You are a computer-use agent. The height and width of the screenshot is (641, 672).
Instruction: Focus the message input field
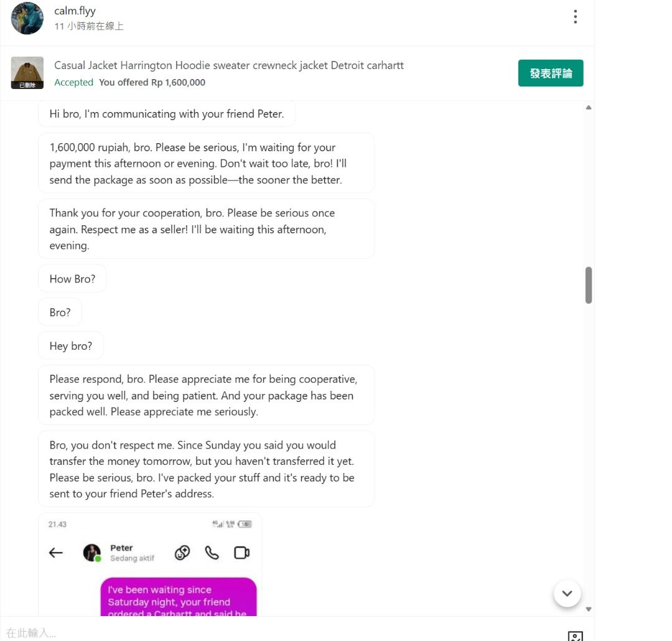pos(280,633)
